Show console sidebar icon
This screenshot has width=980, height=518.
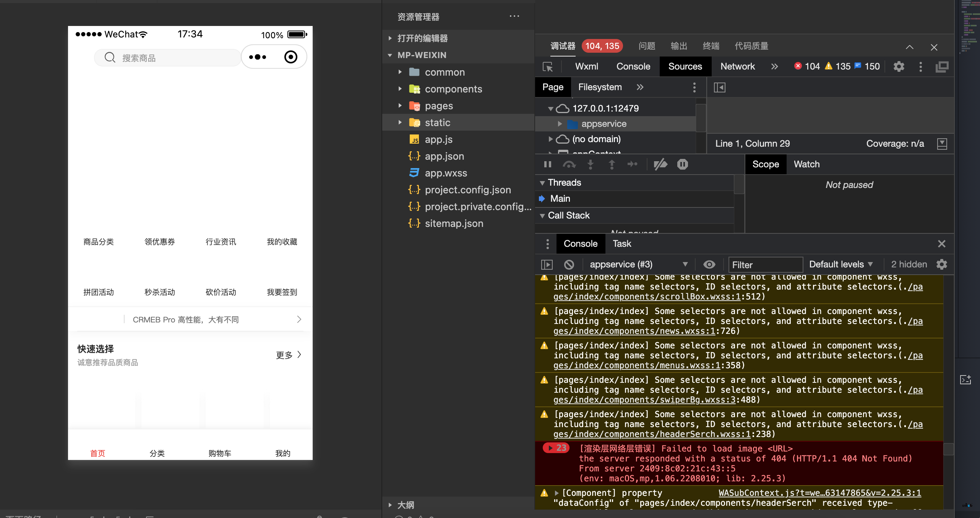pyautogui.click(x=547, y=264)
